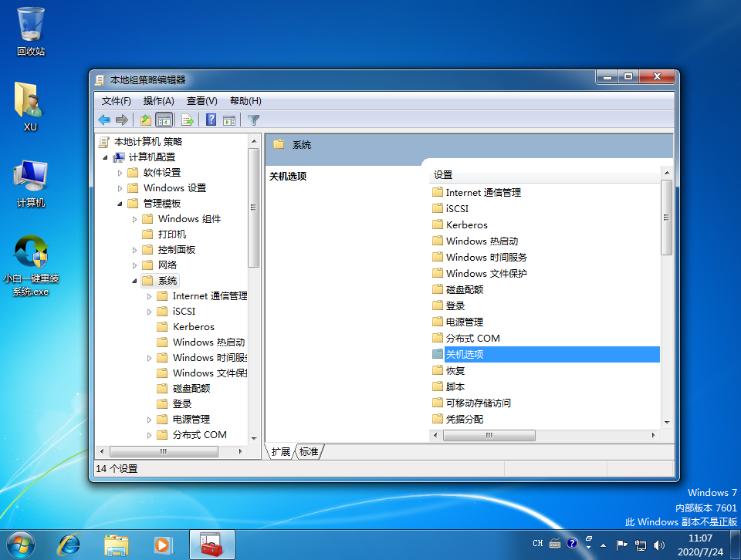This screenshot has height=560, width=741.
Task: Open Help from the toolbar question icon
Action: 211,120
